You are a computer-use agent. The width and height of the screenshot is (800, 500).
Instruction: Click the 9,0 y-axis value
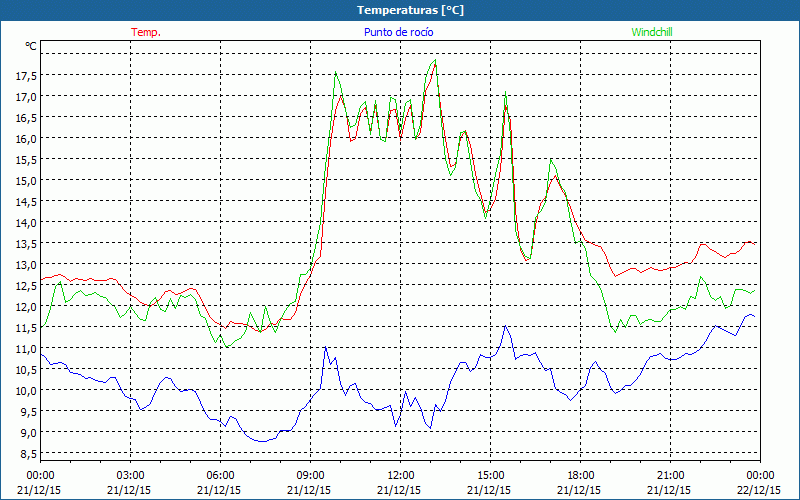coord(29,433)
